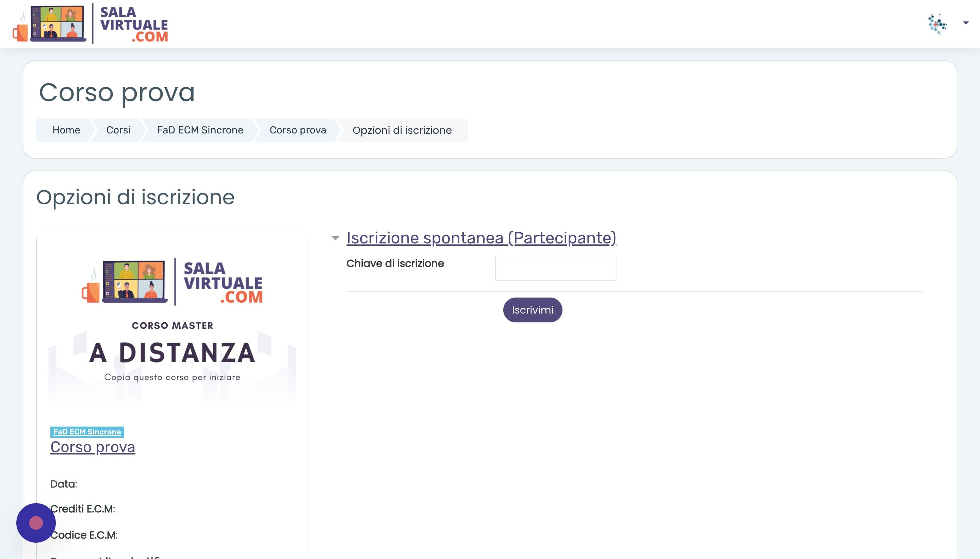
Task: Open FaD ECM Sincrone breadcrumb link
Action: pyautogui.click(x=200, y=130)
